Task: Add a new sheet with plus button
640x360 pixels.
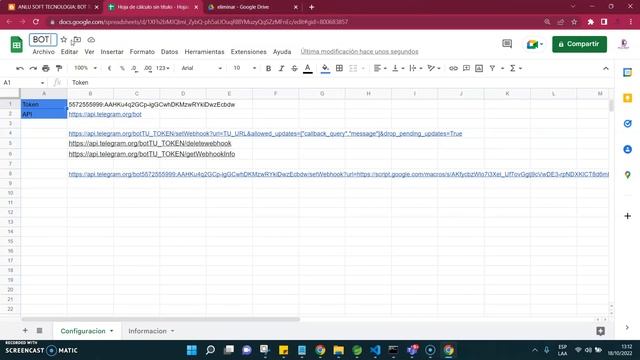Action: click(25, 331)
